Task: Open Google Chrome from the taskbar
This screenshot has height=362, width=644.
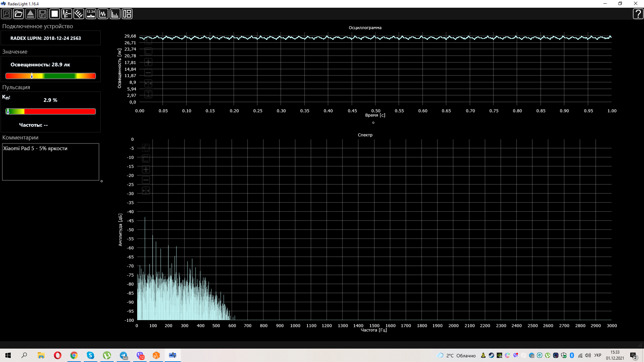Action: tap(74, 355)
